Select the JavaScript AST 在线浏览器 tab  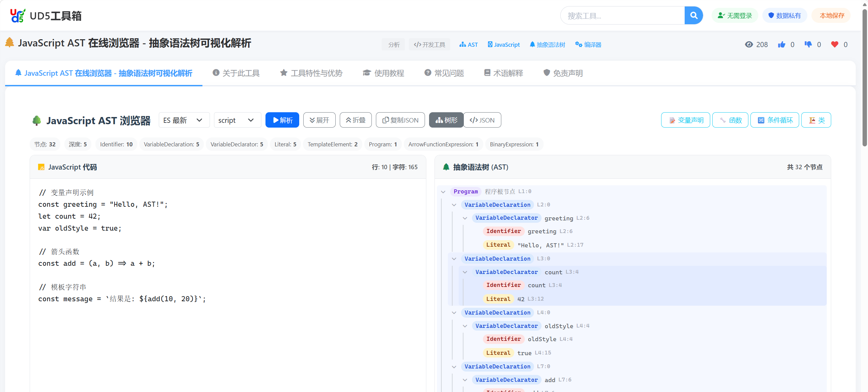[x=104, y=73]
